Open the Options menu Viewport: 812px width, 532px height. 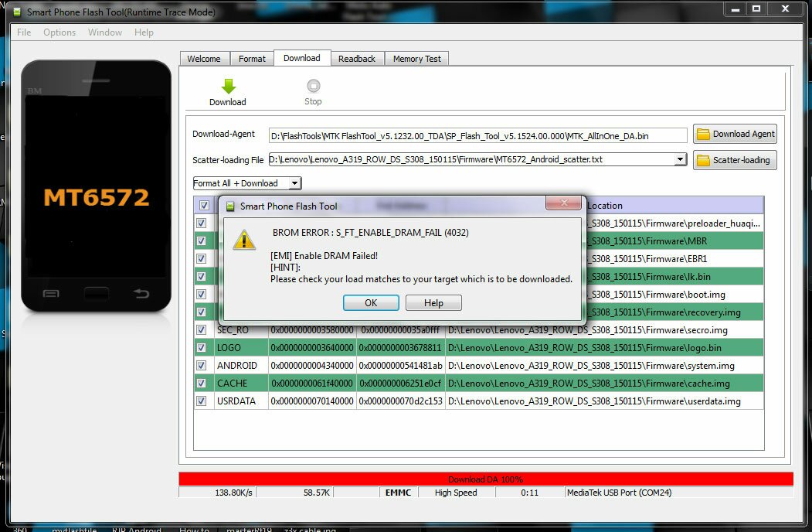click(x=59, y=32)
